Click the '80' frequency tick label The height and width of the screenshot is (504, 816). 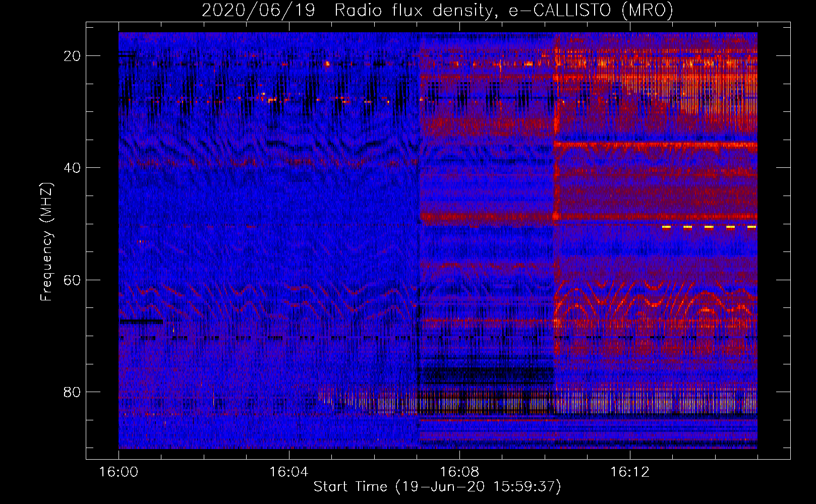point(72,392)
